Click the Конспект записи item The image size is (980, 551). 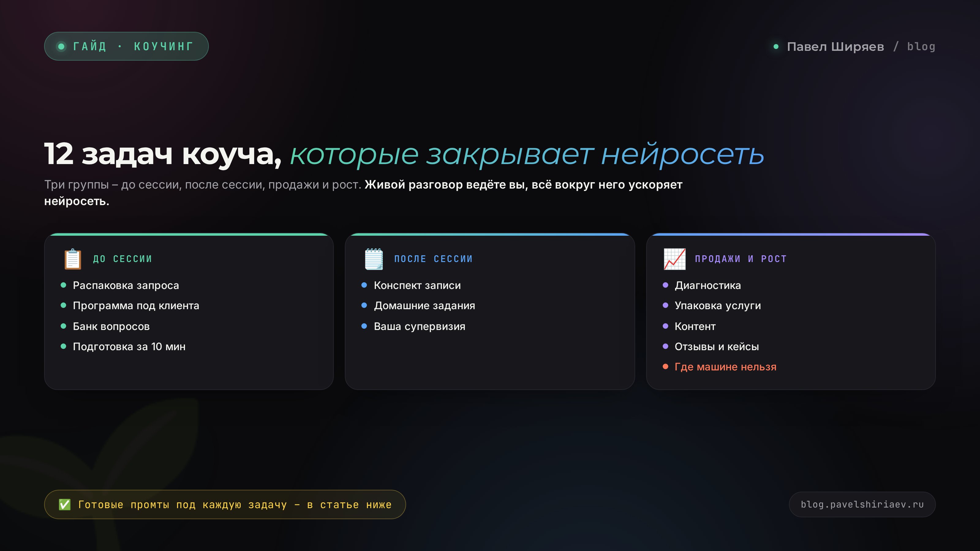click(417, 285)
